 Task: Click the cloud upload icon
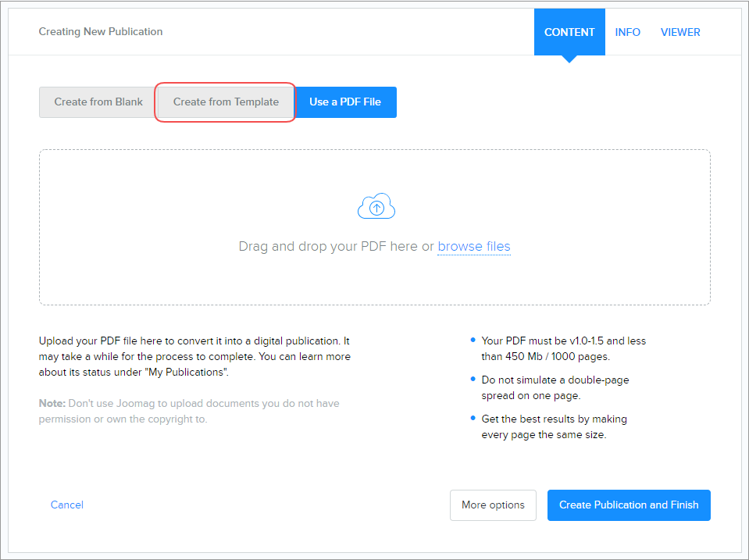click(x=376, y=206)
